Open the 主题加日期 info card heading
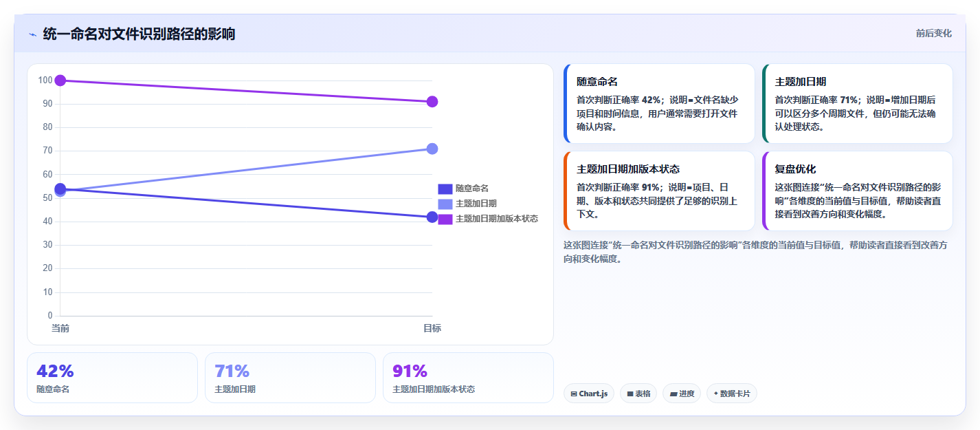This screenshot has height=430, width=980. [801, 82]
